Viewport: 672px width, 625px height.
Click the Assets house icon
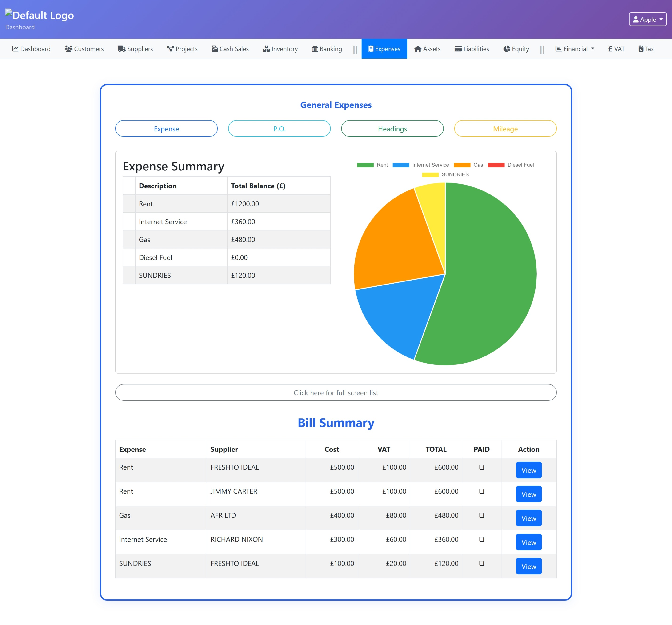pyautogui.click(x=418, y=49)
